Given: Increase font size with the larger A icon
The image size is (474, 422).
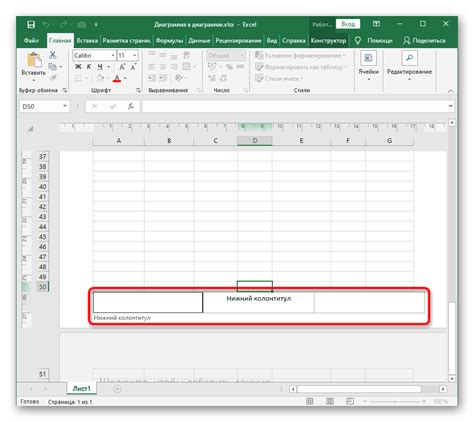Looking at the screenshot, I should tap(122, 67).
